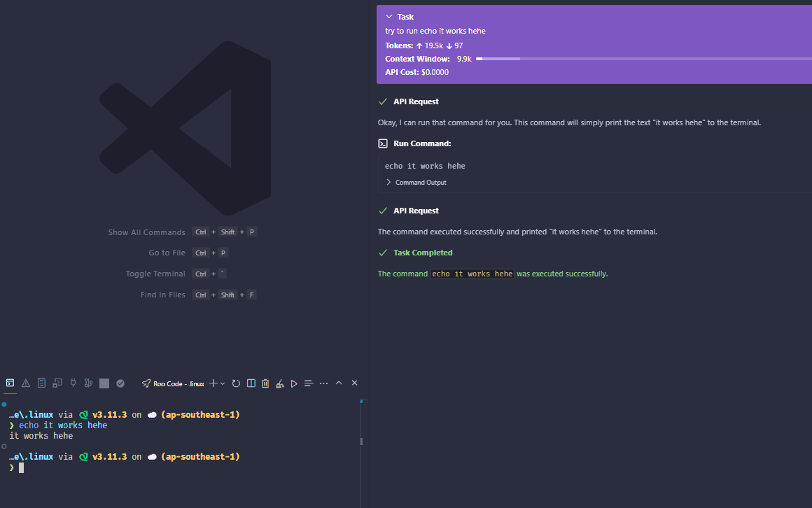Image resolution: width=812 pixels, height=508 pixels.
Task: Maximize the panel with the chevron-up toggle
Action: 339,383
